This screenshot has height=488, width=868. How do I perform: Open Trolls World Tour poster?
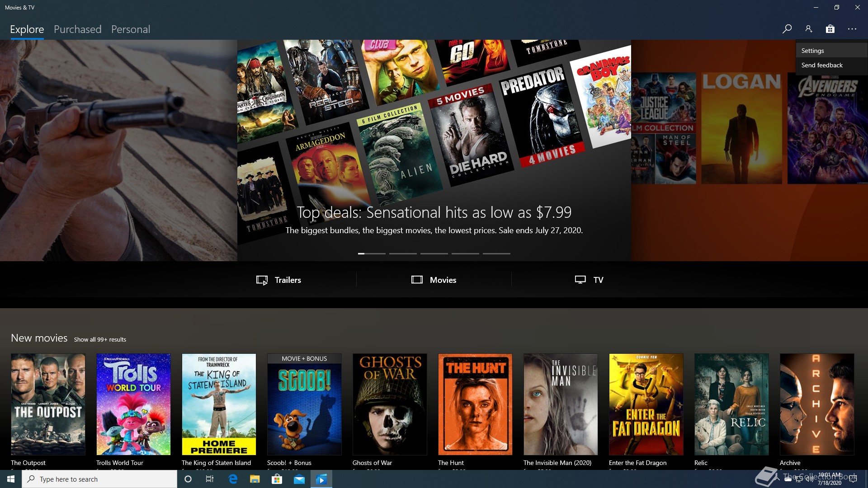pyautogui.click(x=133, y=404)
